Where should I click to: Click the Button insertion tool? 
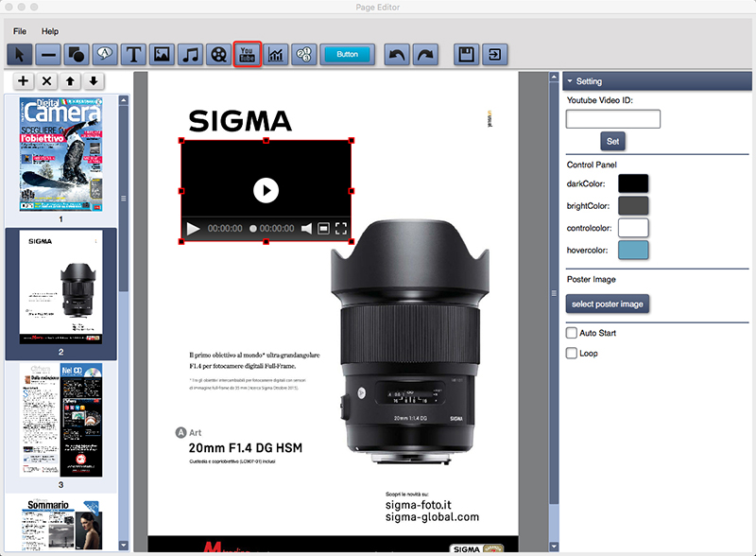(349, 54)
